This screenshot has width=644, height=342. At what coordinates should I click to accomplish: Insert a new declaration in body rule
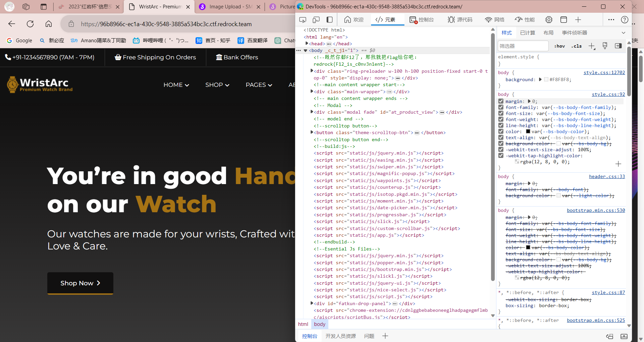(x=618, y=164)
